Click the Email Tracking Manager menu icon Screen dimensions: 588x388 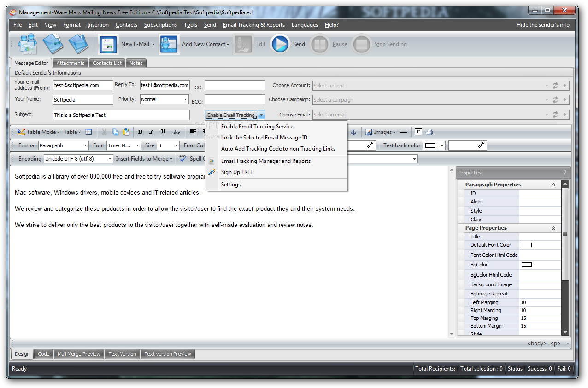tap(212, 161)
